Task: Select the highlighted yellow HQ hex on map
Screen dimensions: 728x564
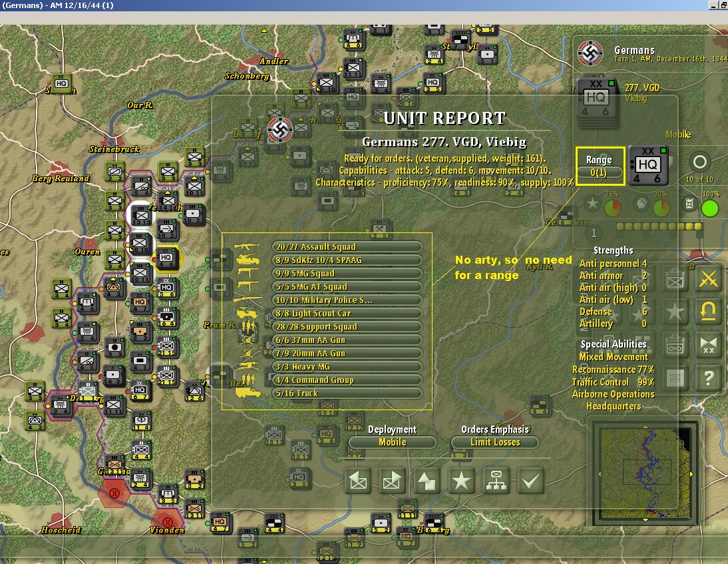Action: 166,258
